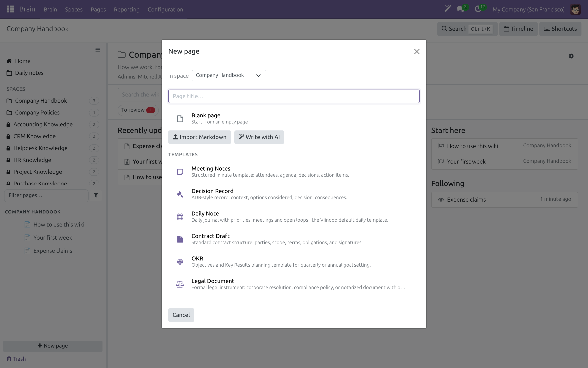Click the Decision Record gavel icon
This screenshot has height=368, width=588.
click(180, 194)
